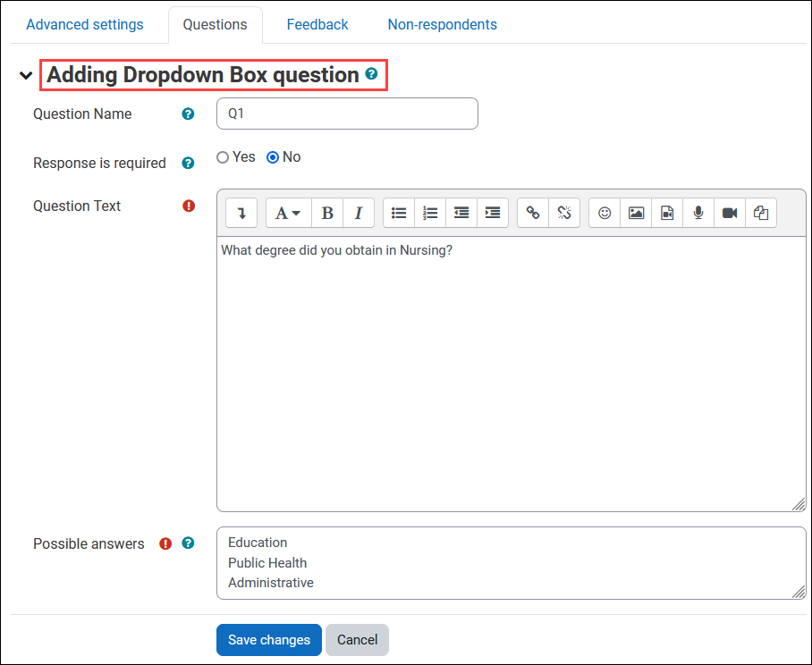Switch to the Feedback tab
The height and width of the screenshot is (665, 812).
tap(317, 24)
